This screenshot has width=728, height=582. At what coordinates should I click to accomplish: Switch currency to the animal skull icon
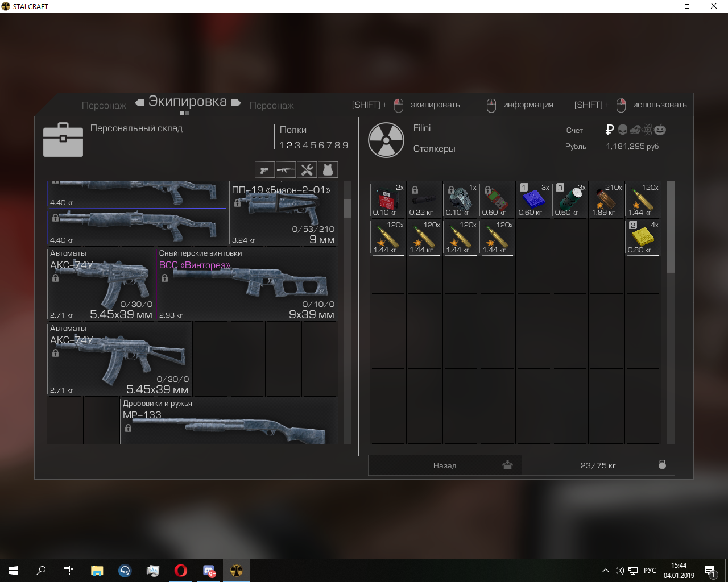pos(635,130)
